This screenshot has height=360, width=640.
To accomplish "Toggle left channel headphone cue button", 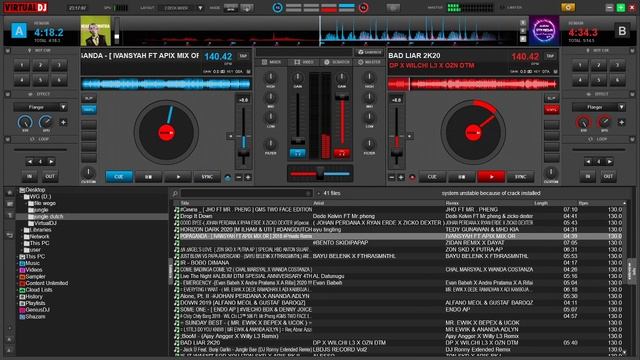I will 298,153.
